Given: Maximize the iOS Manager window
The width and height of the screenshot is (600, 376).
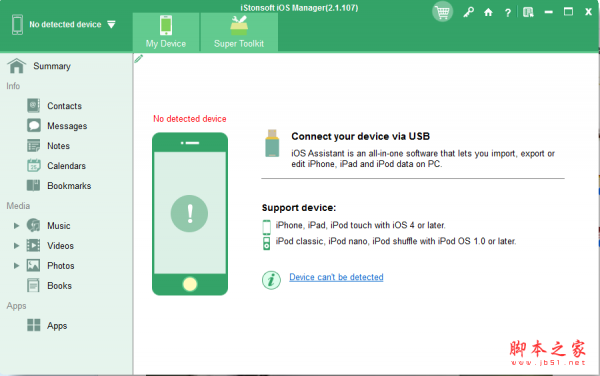Looking at the screenshot, I should click(x=568, y=12).
